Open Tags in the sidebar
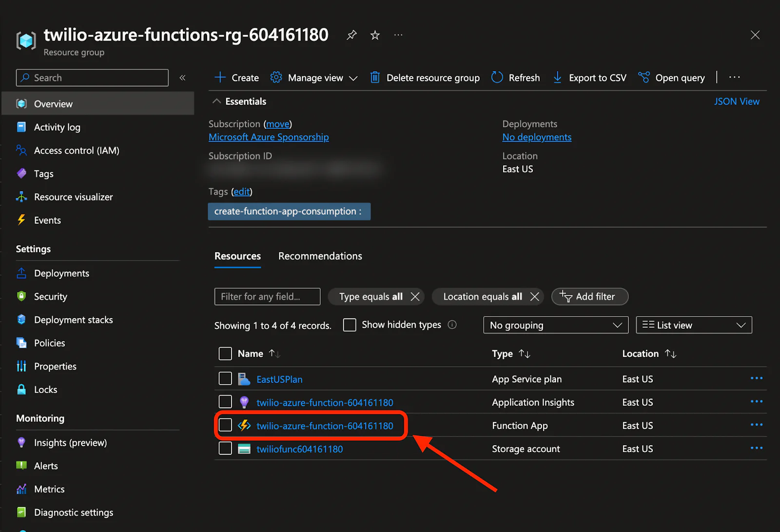The image size is (780, 532). 44,174
